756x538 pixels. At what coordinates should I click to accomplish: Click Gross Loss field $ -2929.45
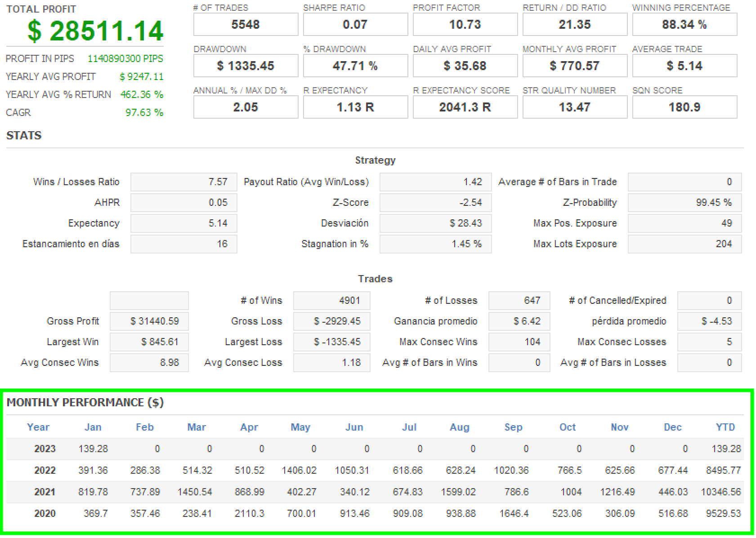point(332,321)
